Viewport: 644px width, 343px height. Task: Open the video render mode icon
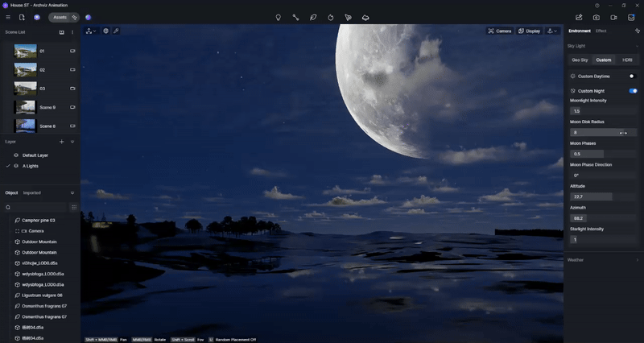pos(613,17)
